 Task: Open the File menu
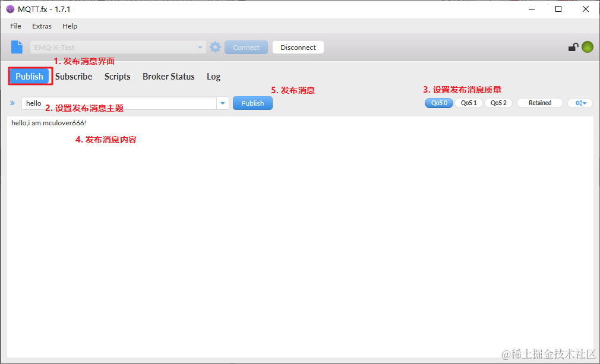point(15,26)
